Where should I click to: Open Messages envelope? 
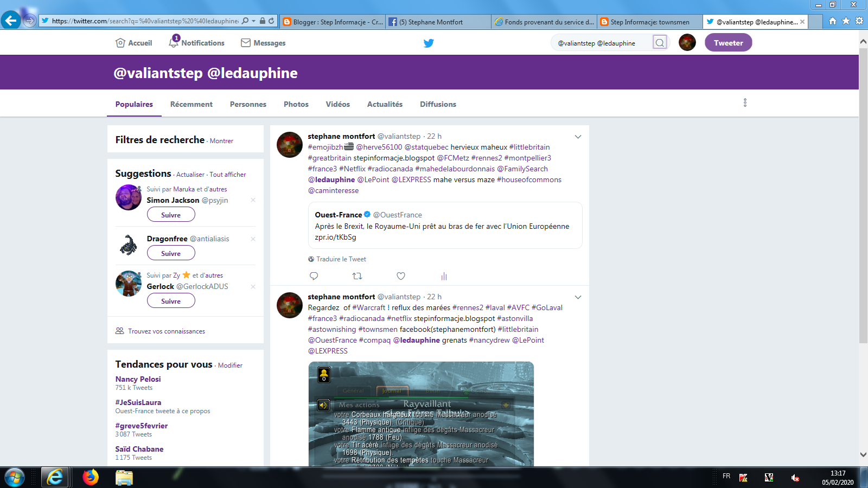(x=263, y=43)
